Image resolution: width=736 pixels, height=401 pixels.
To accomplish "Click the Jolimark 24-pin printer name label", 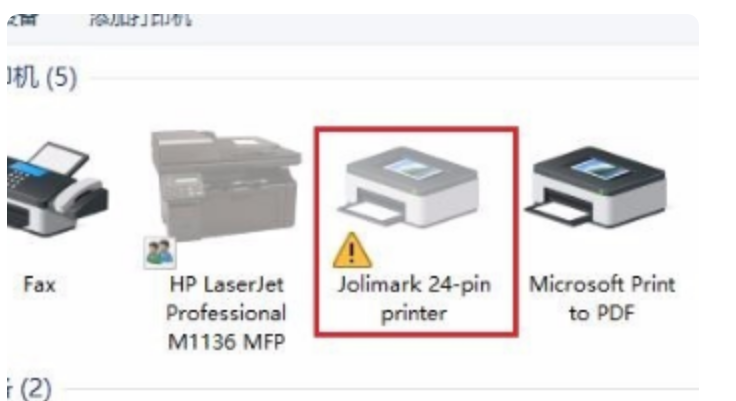I will click(x=414, y=299).
